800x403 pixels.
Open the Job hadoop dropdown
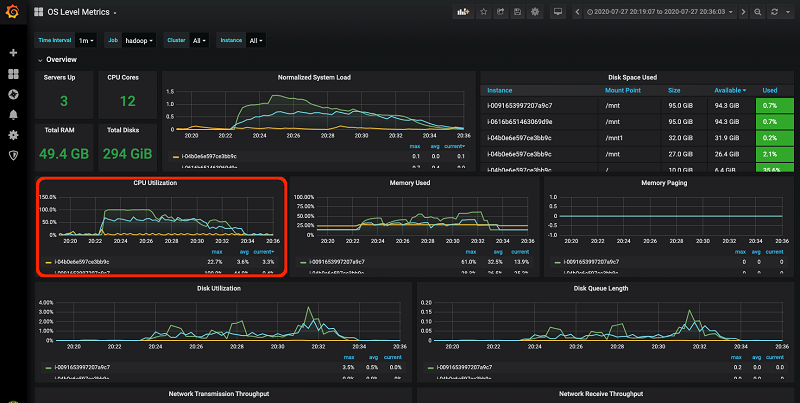pos(139,40)
